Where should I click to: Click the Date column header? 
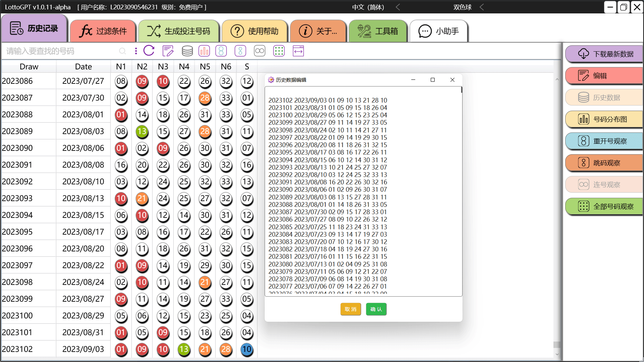(83, 67)
